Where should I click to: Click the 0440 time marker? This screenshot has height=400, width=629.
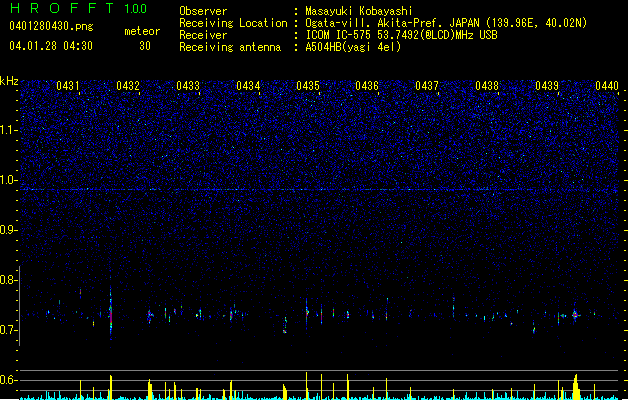pyautogui.click(x=607, y=85)
